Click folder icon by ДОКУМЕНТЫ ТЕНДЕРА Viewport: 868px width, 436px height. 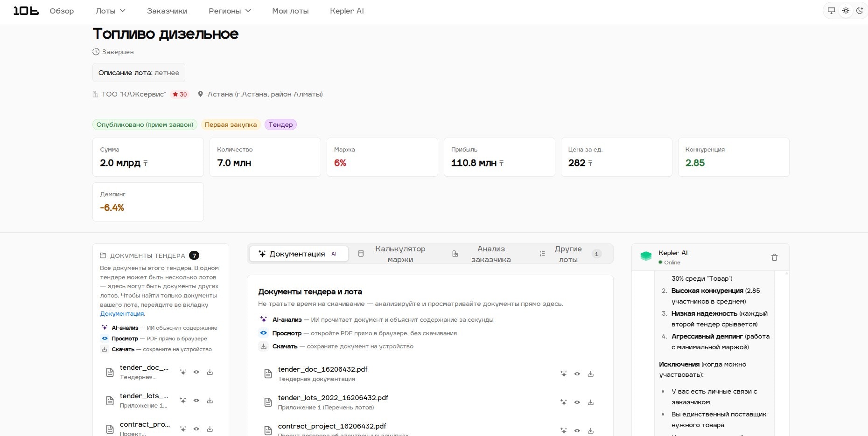tap(103, 256)
